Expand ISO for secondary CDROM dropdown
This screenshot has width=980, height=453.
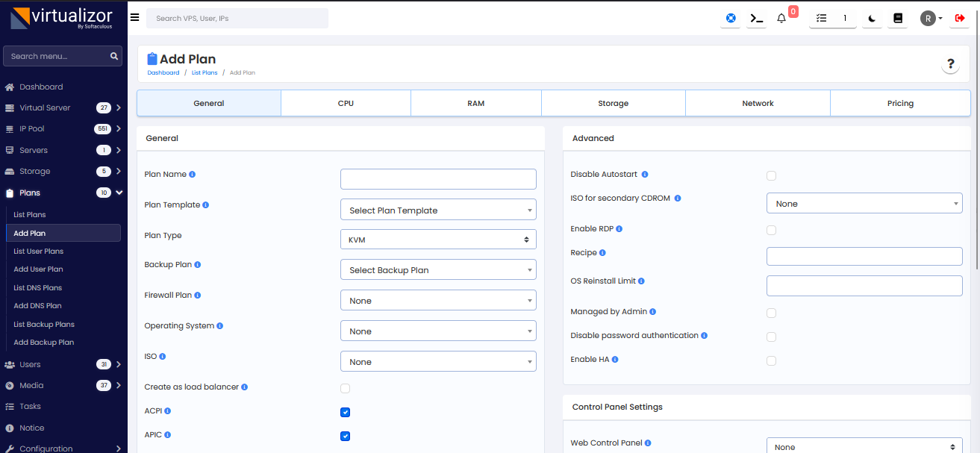coord(864,204)
